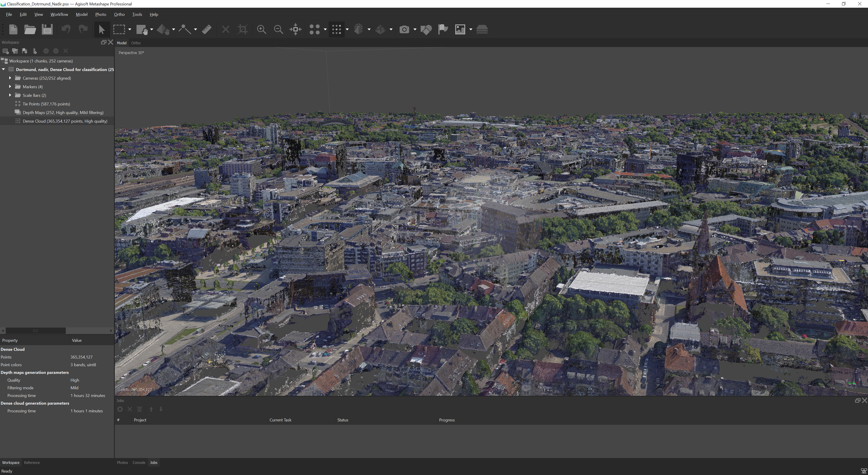The width and height of the screenshot is (868, 475).
Task: Toggle the Navigation arrow tool
Action: tap(101, 30)
